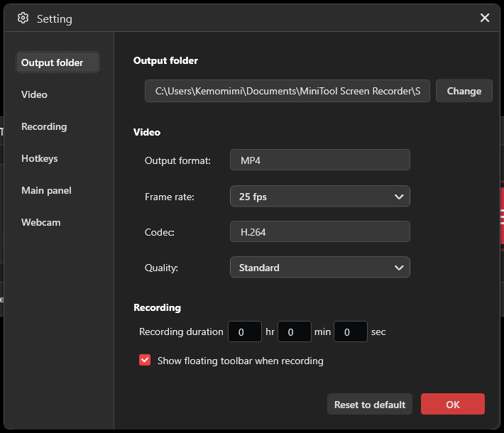Select the Output folder sidebar tab
504x433 pixels.
click(53, 62)
